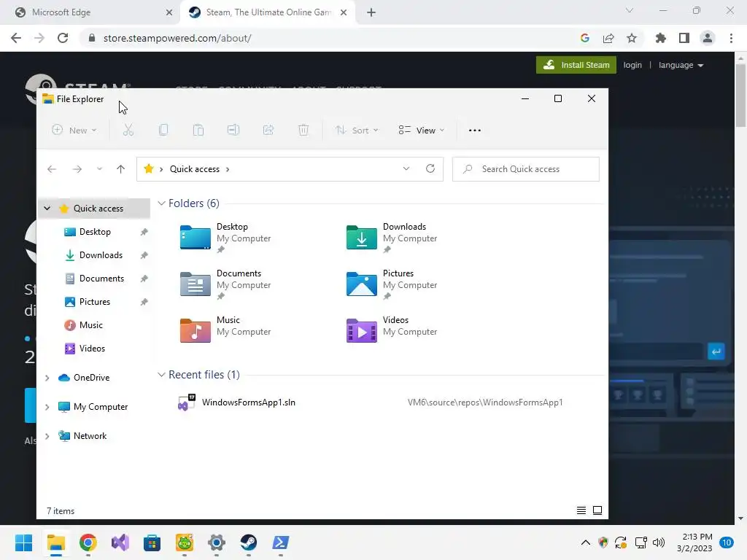747x560 pixels.
Task: Open the Desktop folder tile
Action: pos(226,238)
